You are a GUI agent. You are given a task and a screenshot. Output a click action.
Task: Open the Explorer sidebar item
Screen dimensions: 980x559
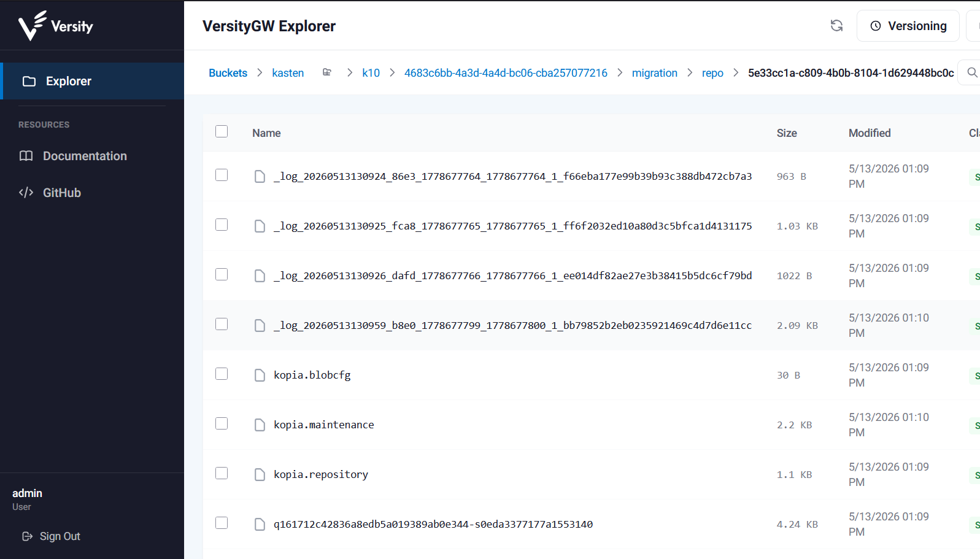coord(92,81)
